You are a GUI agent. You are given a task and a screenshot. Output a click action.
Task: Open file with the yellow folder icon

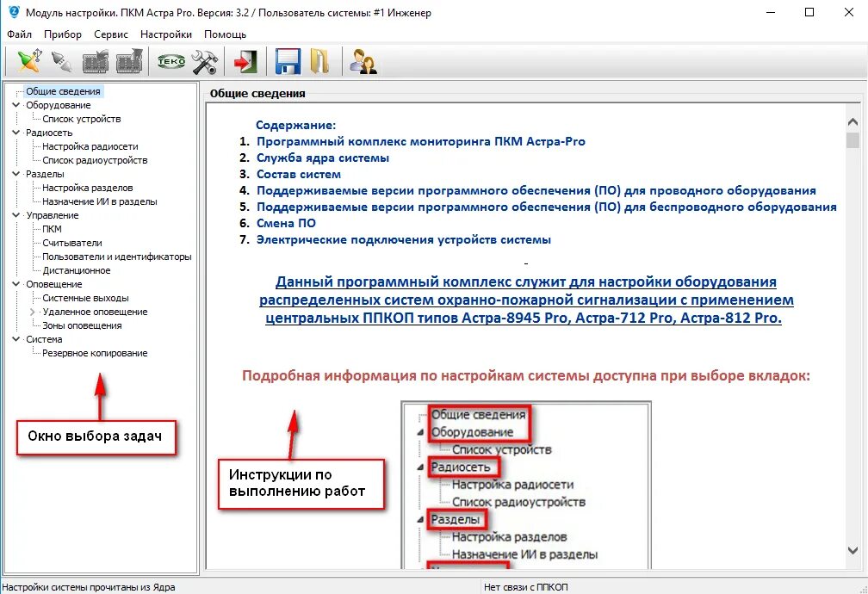319,61
